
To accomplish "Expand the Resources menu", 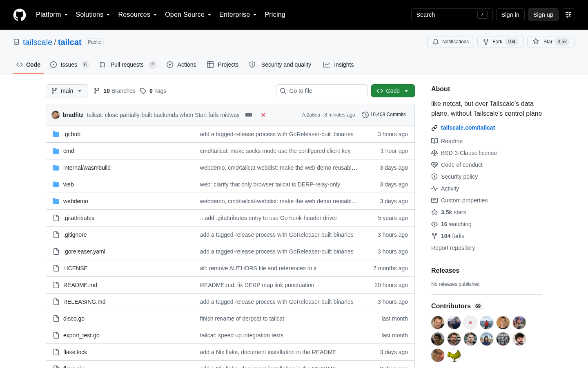I will pyautogui.click(x=137, y=15).
